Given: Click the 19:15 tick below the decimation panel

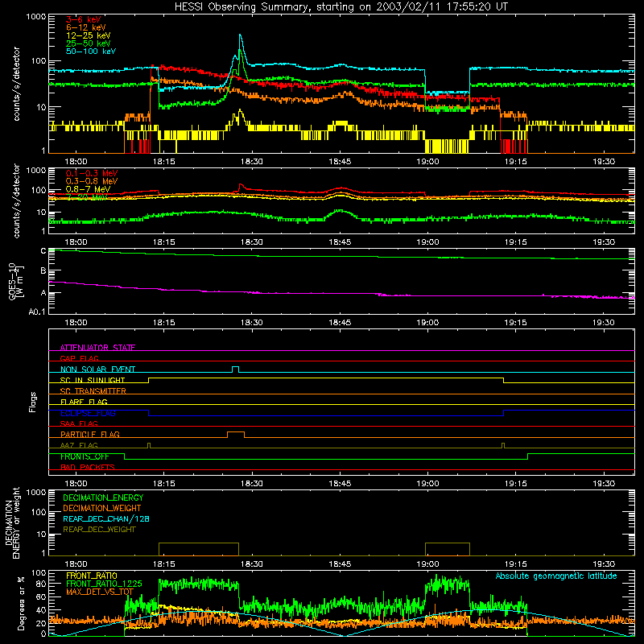Looking at the screenshot, I should [x=515, y=564].
